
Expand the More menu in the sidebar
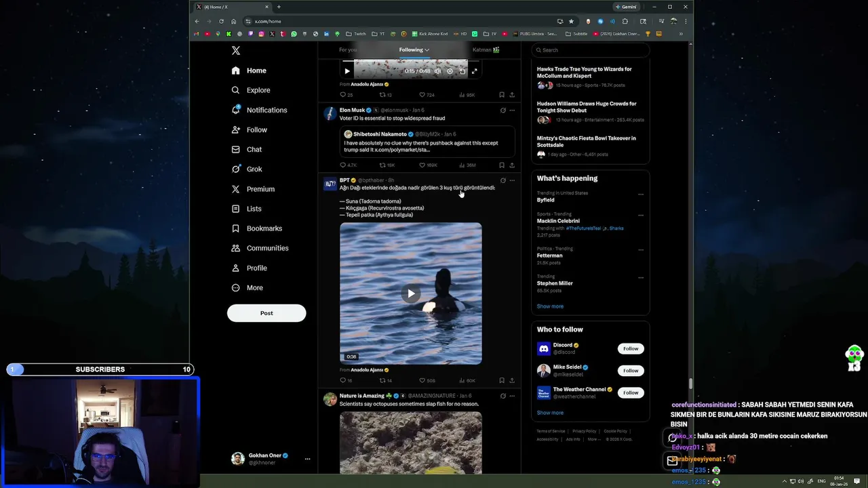pyautogui.click(x=247, y=287)
